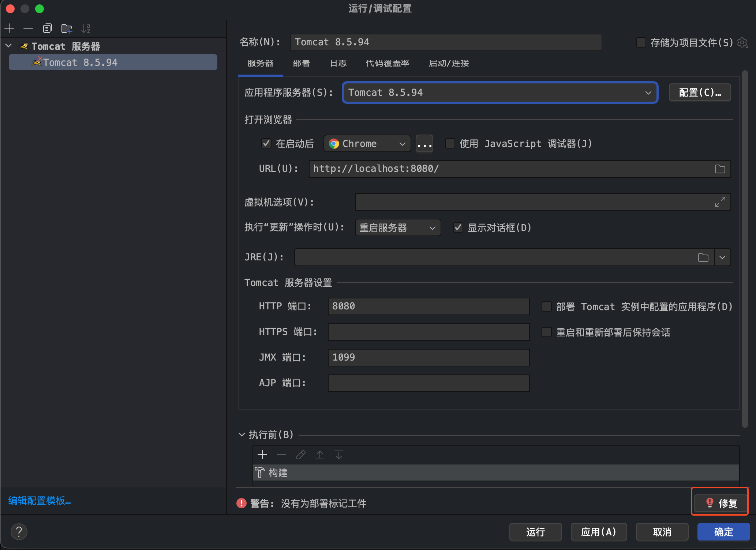Copy the selected configuration
The width and height of the screenshot is (756, 550).
(x=47, y=28)
